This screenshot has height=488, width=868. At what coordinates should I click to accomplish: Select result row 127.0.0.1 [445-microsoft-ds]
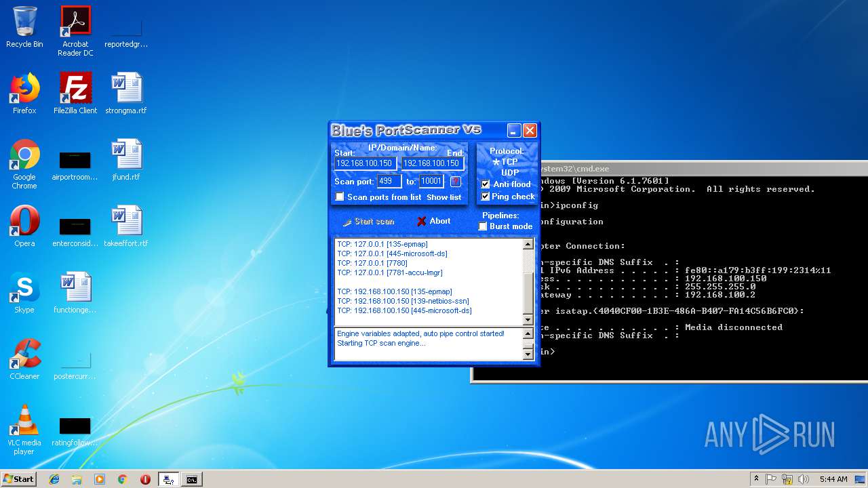[x=392, y=253]
